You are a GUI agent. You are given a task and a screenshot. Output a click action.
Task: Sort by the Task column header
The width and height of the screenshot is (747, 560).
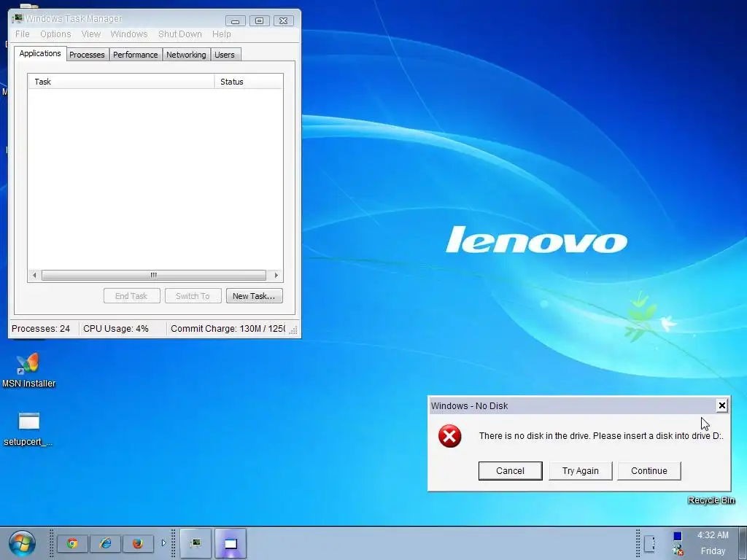coord(122,82)
